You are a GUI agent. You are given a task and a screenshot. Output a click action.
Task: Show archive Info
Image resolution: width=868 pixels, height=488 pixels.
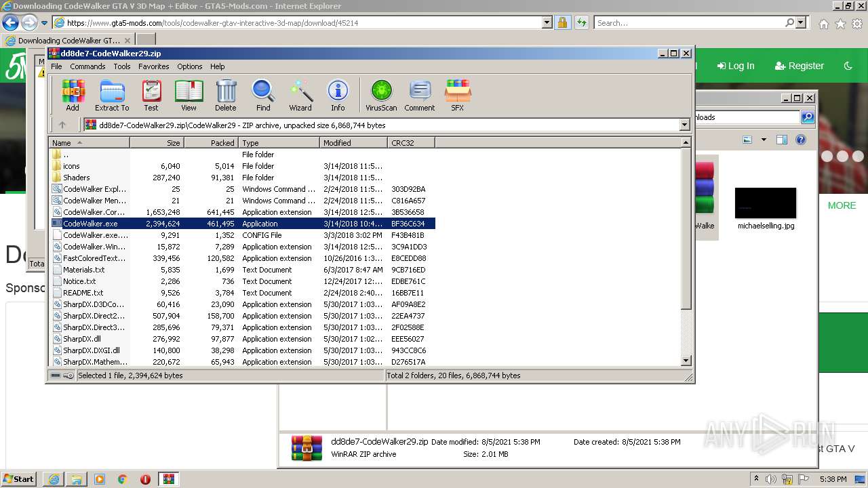[338, 96]
